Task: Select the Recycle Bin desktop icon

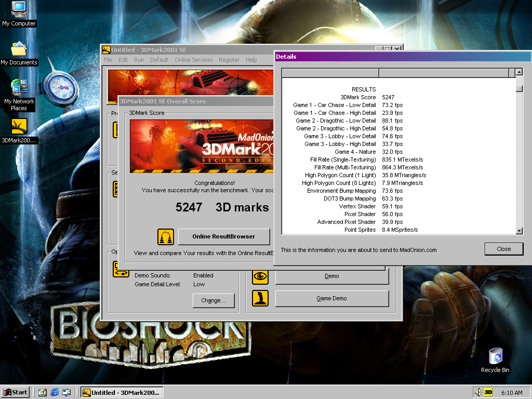Action: (495, 361)
